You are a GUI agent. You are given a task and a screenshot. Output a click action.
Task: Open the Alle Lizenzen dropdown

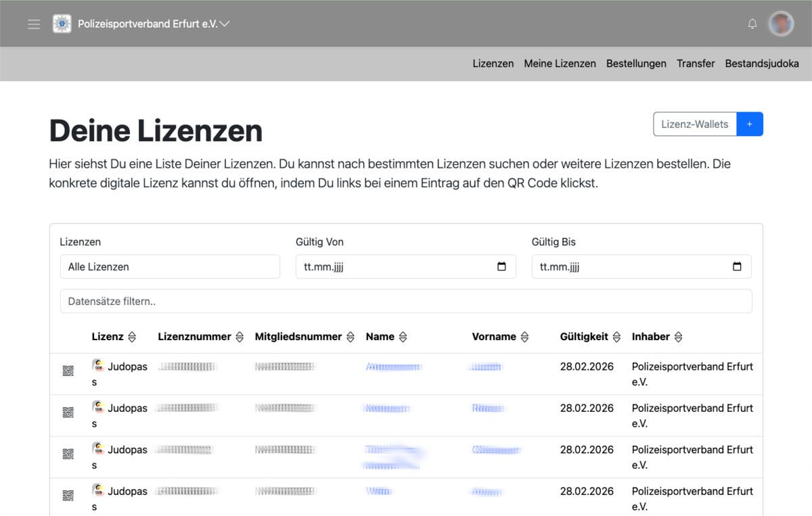(170, 266)
